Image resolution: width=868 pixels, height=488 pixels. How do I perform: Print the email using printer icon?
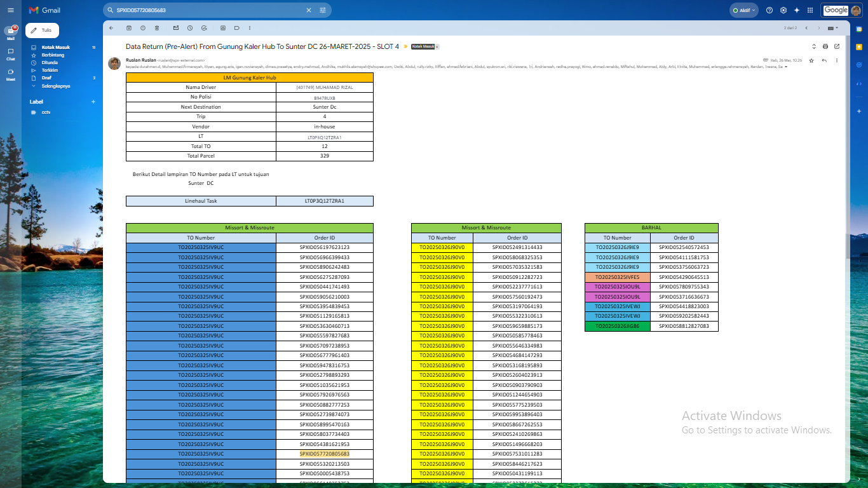pyautogui.click(x=825, y=46)
